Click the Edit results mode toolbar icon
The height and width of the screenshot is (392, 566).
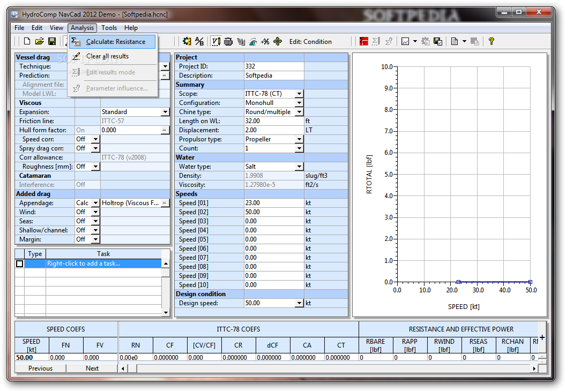[x=376, y=41]
